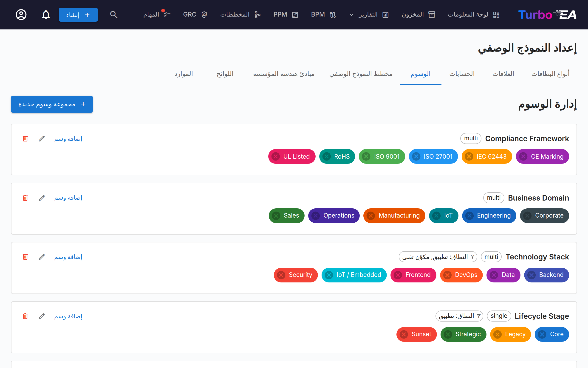
Task: Click إضافة وسم for Technology Stack
Action: tap(68, 257)
